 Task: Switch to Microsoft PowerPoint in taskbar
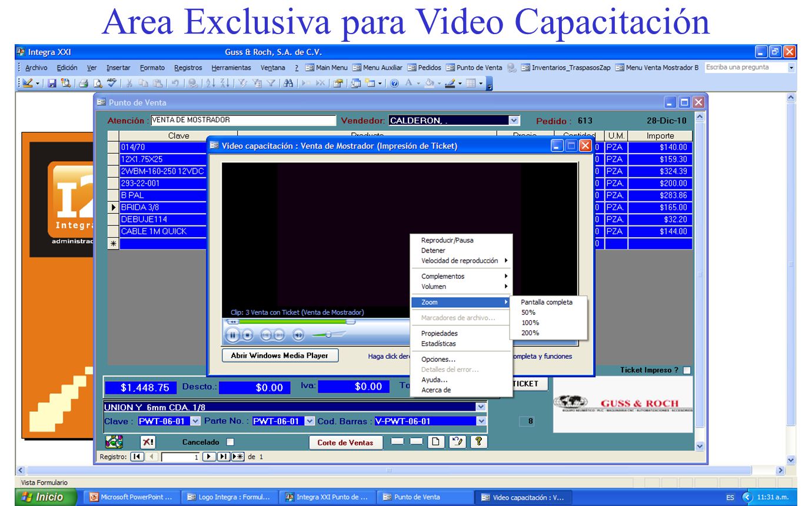point(131,497)
